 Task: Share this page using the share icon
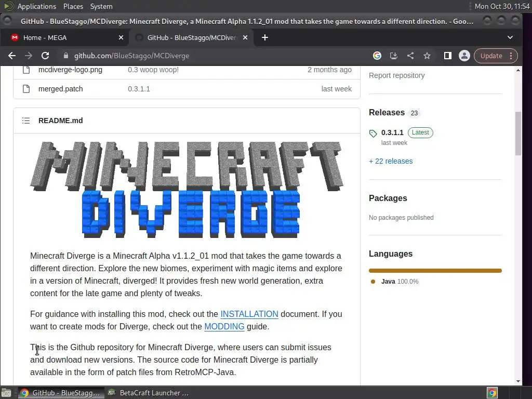tap(410, 56)
